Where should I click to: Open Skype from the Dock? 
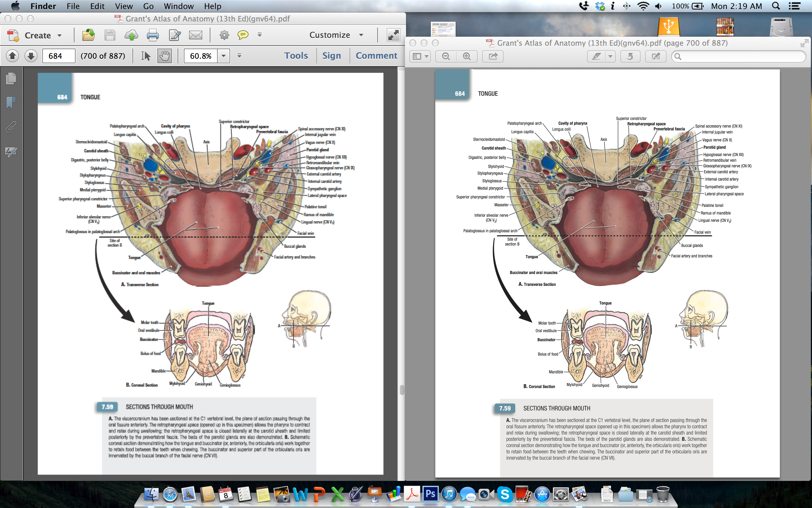coord(504,494)
